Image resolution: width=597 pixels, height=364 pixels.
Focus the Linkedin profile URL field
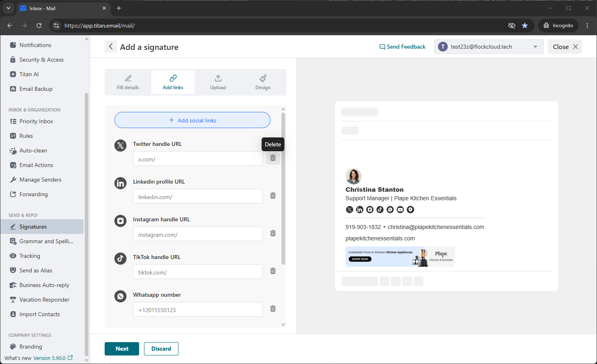pyautogui.click(x=198, y=196)
